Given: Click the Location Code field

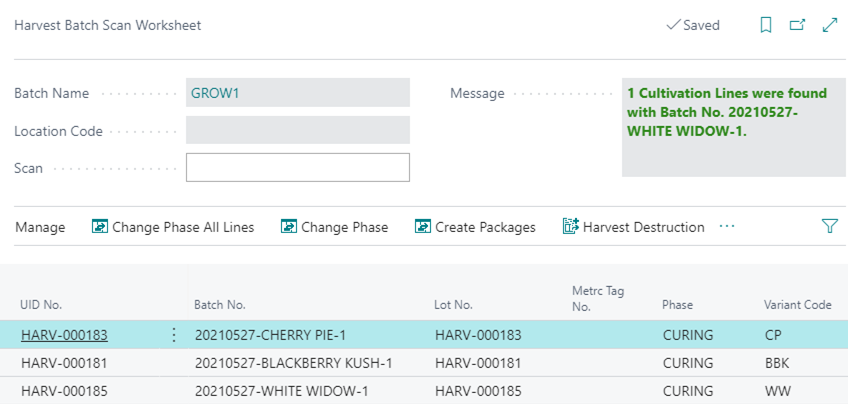Looking at the screenshot, I should [x=297, y=130].
